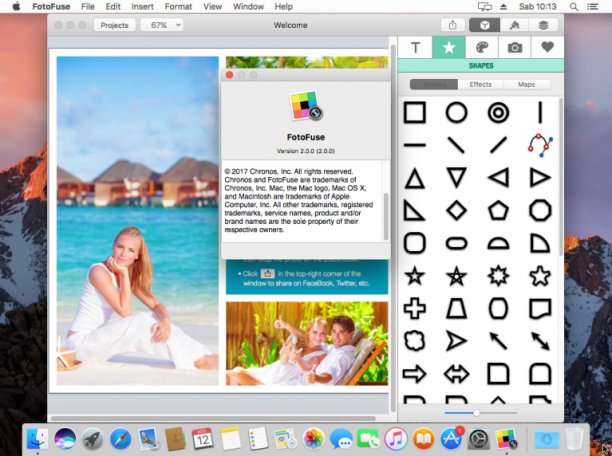Open Safari from the Dock
The height and width of the screenshot is (456, 612).
pos(121,439)
